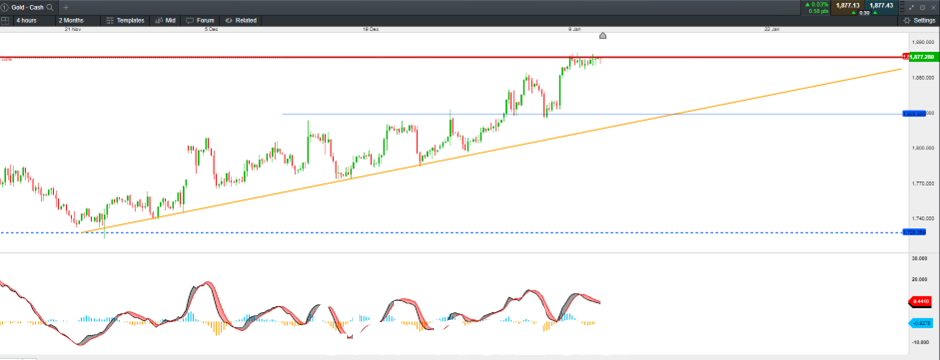Click the 5 Dec date label
This screenshot has width=940, height=360.
[211, 29]
